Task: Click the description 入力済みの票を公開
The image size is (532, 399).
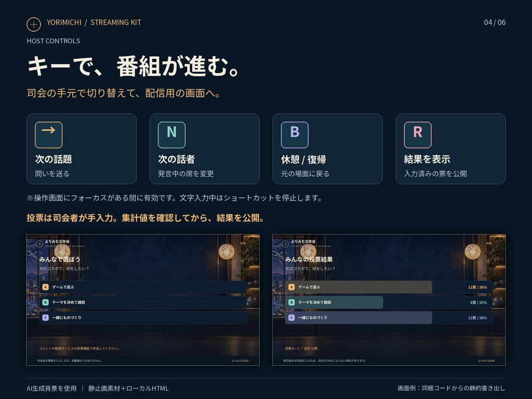Action: tap(435, 174)
